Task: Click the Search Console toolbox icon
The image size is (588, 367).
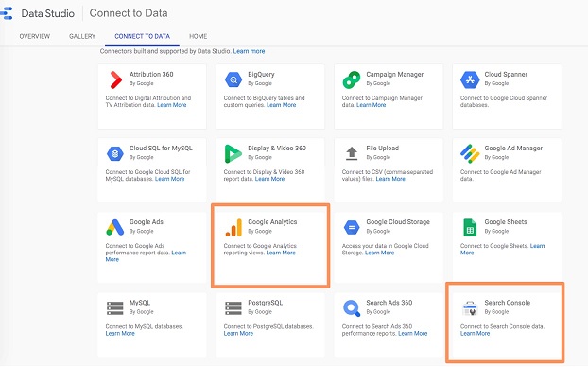Action: (470, 308)
